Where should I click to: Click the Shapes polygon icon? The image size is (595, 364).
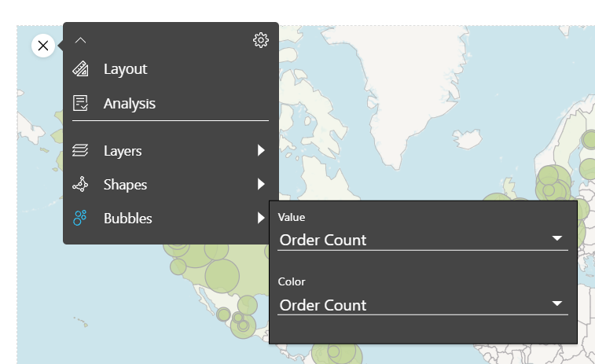80,184
